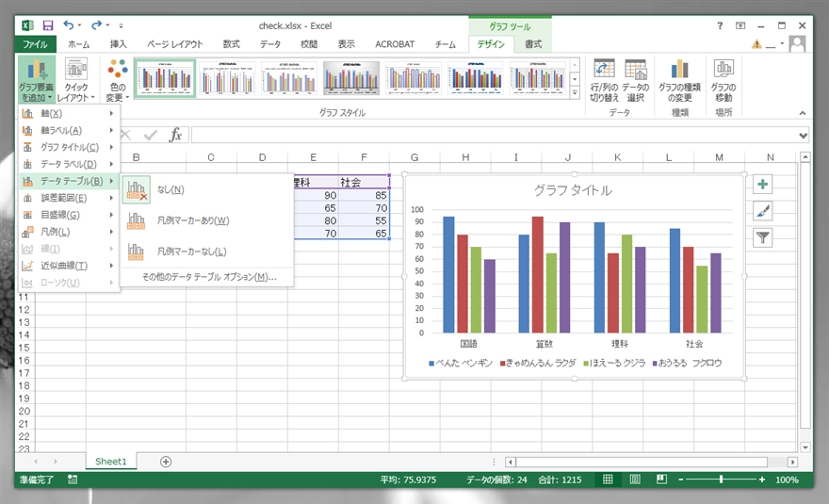Switch to 数式 ribbon tab
The width and height of the screenshot is (829, 504).
[x=231, y=44]
